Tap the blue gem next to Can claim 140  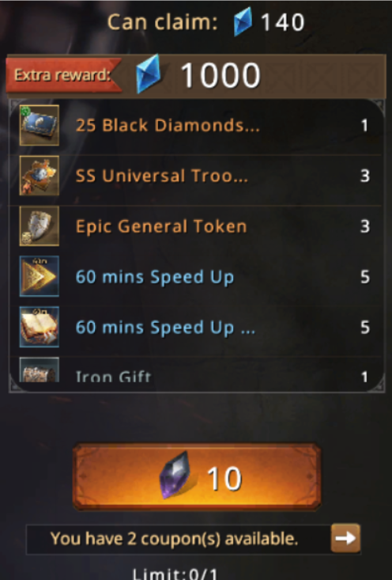(243, 22)
